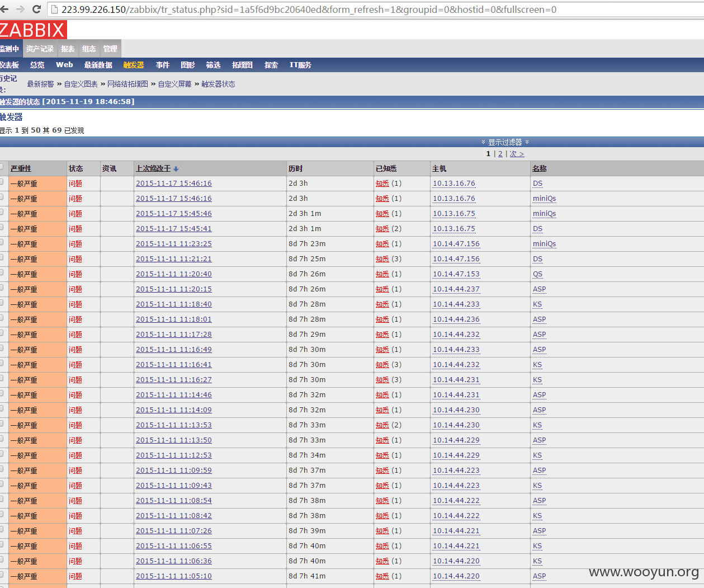Image resolution: width=704 pixels, height=588 pixels.
Task: Open the 资产记录 main tab
Action: point(40,49)
